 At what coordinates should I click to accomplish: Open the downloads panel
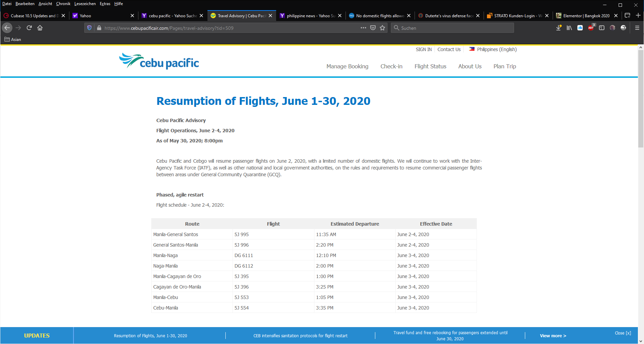[x=559, y=28]
